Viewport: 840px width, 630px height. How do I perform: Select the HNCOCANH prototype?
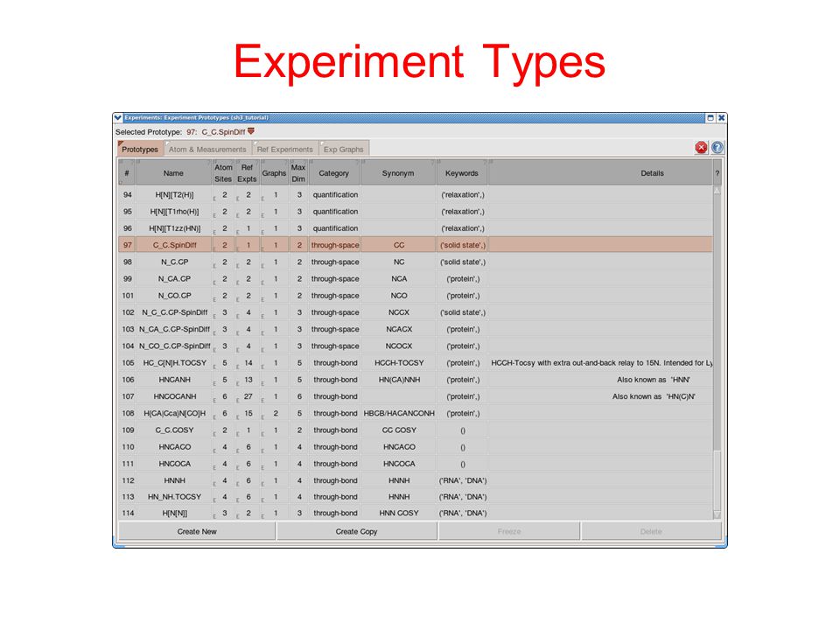pos(174,396)
